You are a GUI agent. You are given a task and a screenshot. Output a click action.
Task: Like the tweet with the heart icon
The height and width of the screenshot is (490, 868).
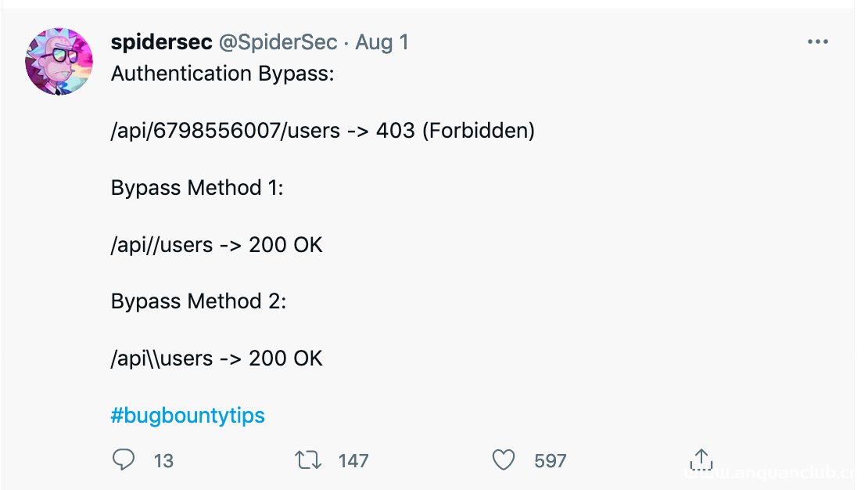click(x=504, y=460)
